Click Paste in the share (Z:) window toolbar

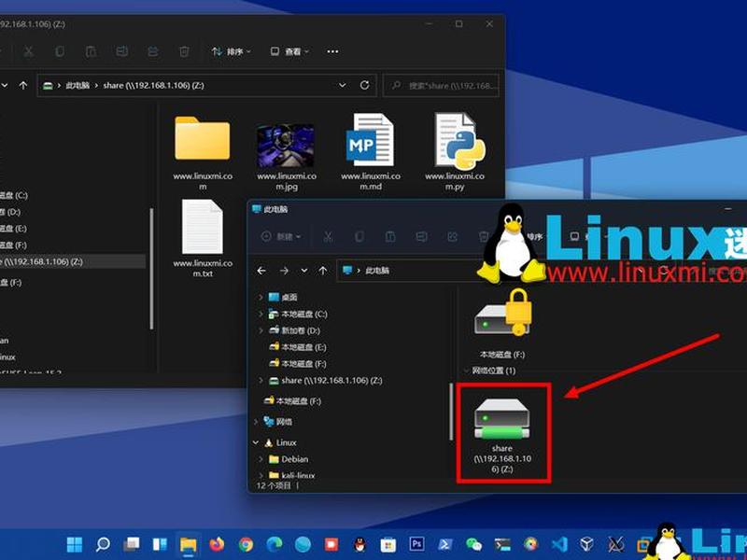91,51
